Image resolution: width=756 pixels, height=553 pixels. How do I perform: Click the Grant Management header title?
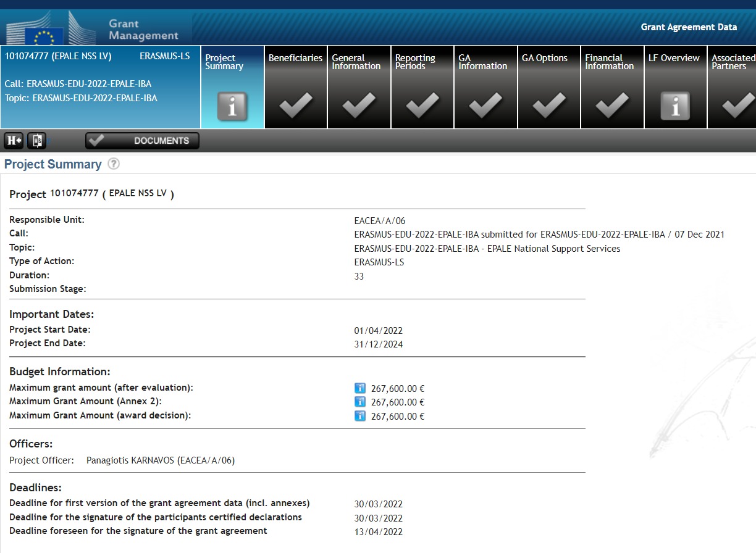(143, 30)
